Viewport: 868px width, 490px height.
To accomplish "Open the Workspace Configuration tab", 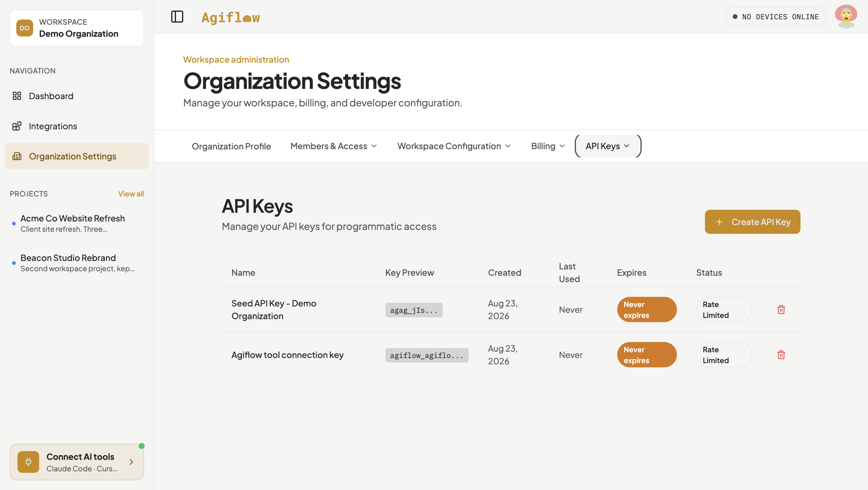I will [x=454, y=146].
